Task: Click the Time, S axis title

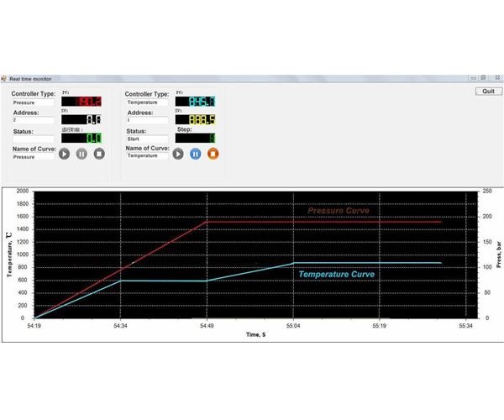Action: tap(256, 334)
